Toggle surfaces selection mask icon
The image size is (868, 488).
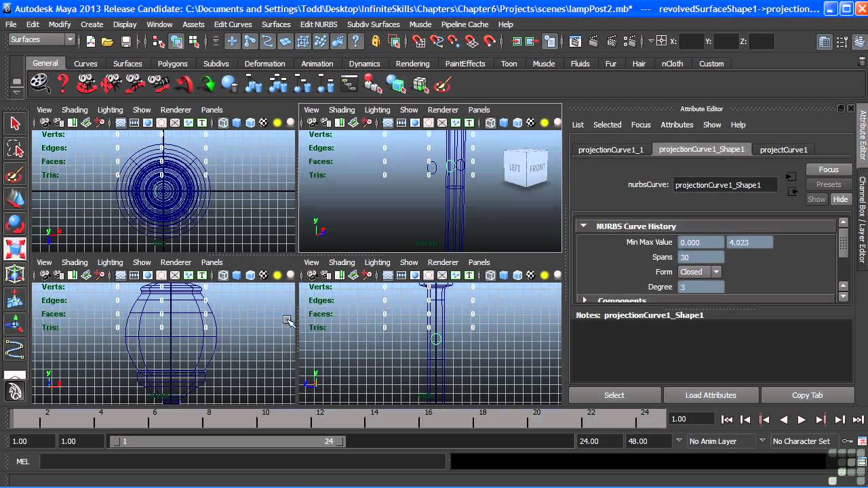285,41
